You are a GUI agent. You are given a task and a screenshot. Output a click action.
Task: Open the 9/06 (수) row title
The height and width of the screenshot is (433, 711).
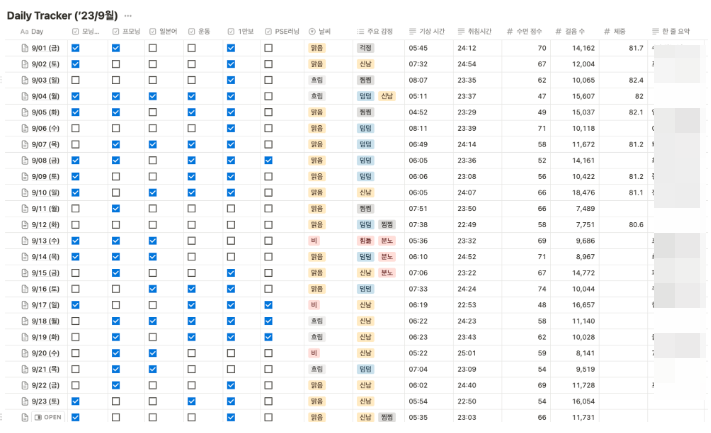45,129
